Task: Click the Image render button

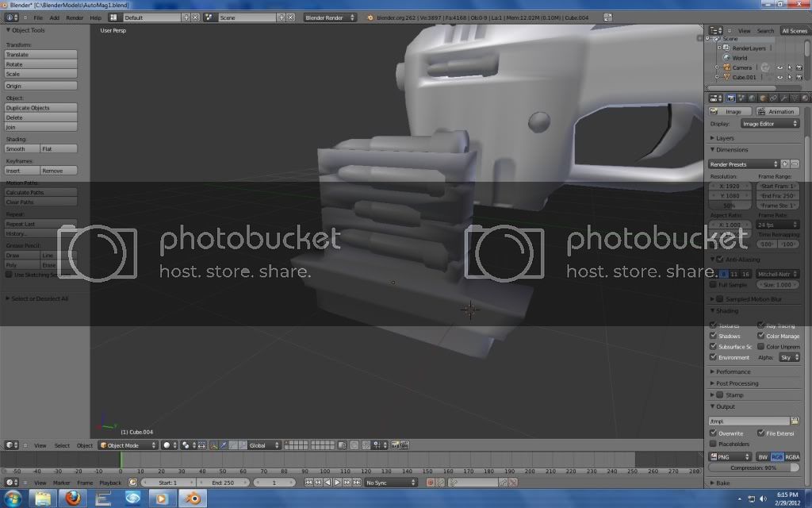Action: (x=730, y=112)
